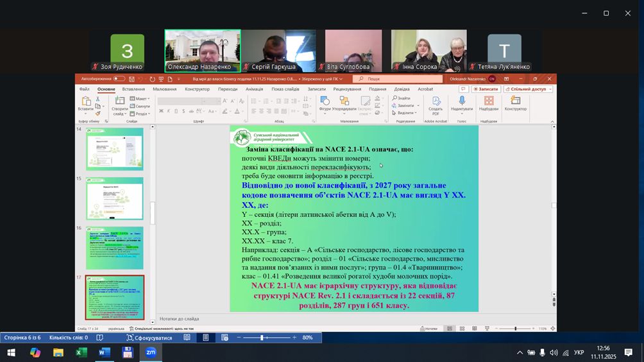Image resolution: width=644 pixels, height=362 pixels.
Task: Click the Create PDF Acrobat icon
Action: (x=436, y=103)
